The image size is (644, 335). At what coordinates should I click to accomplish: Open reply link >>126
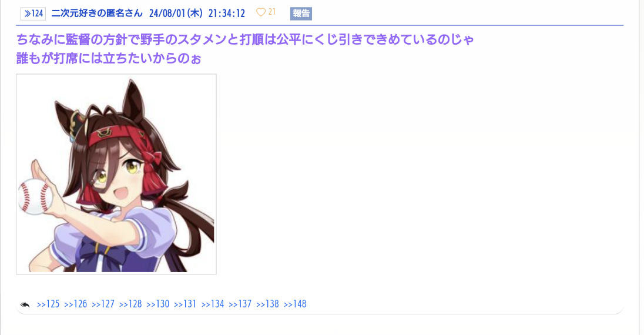point(76,304)
